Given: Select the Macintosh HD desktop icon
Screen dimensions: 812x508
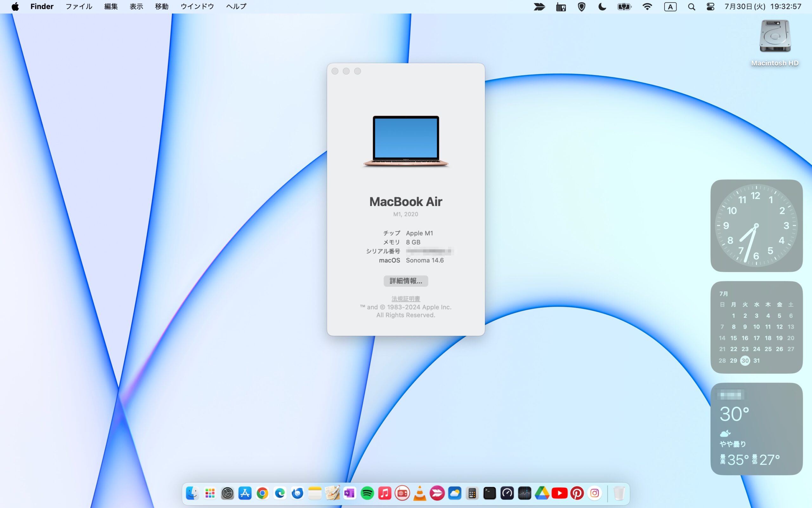Looking at the screenshot, I should tap(775, 43).
